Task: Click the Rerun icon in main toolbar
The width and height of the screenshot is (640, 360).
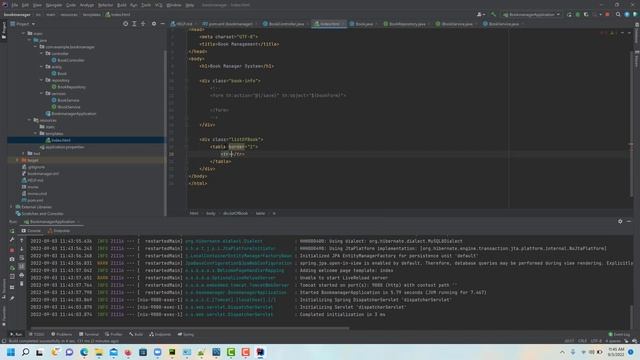Action: pyautogui.click(x=569, y=15)
